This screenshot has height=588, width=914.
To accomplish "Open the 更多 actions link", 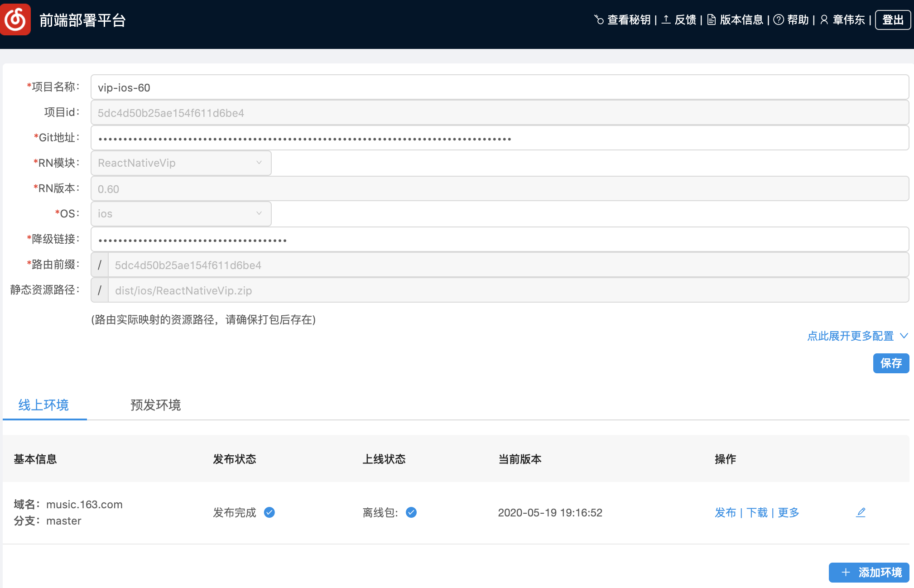I will pos(789,512).
